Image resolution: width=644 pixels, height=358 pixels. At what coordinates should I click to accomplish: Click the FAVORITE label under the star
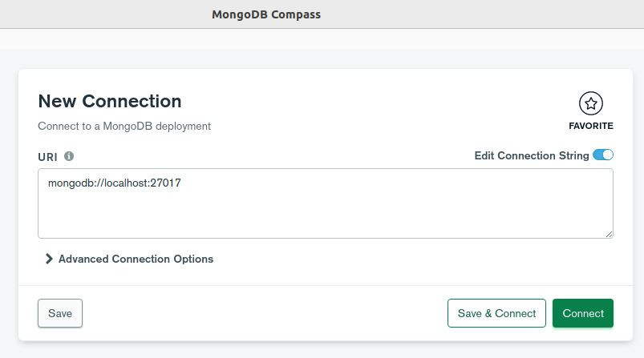click(x=591, y=126)
